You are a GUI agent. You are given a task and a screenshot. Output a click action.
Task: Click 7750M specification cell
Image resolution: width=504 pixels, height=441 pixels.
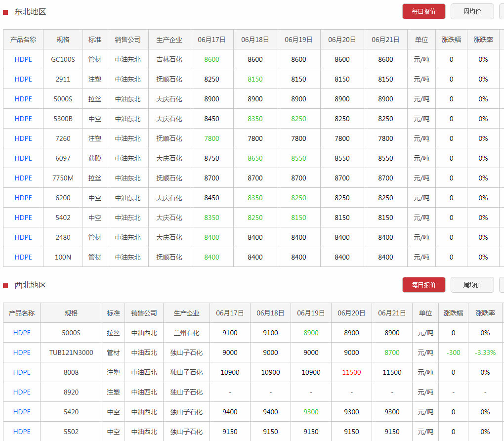[63, 178]
